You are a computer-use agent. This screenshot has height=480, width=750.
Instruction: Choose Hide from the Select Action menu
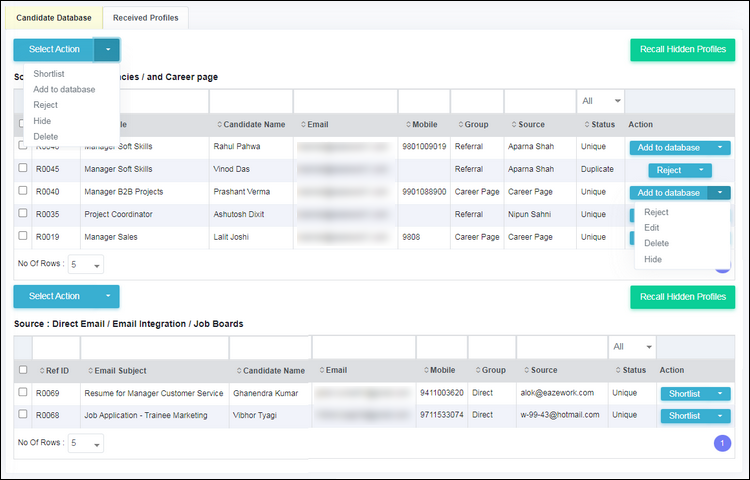[x=42, y=121]
